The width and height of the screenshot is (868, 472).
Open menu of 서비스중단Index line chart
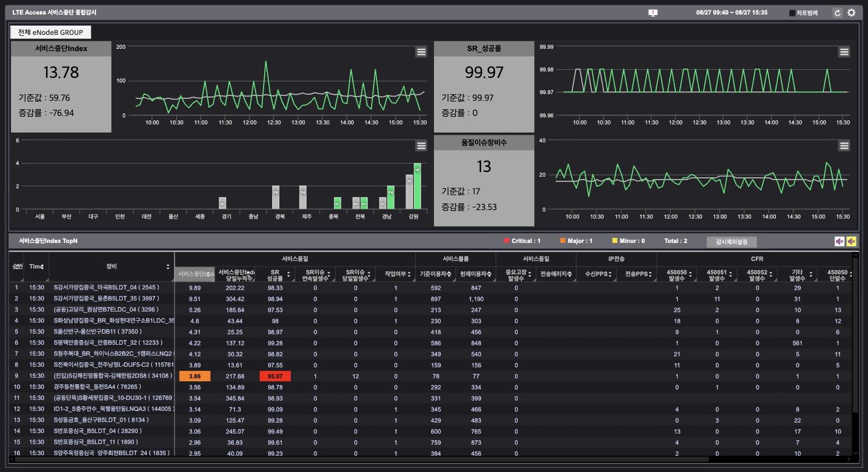pos(421,52)
